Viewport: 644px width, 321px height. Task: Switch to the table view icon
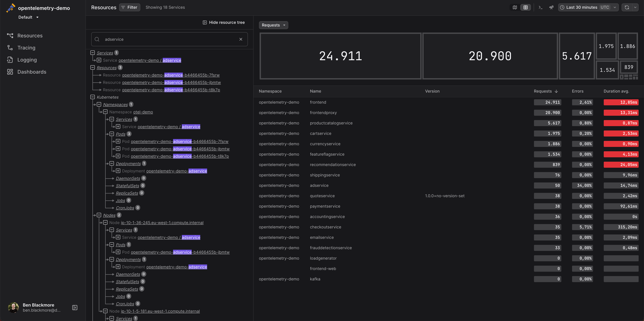tap(525, 8)
